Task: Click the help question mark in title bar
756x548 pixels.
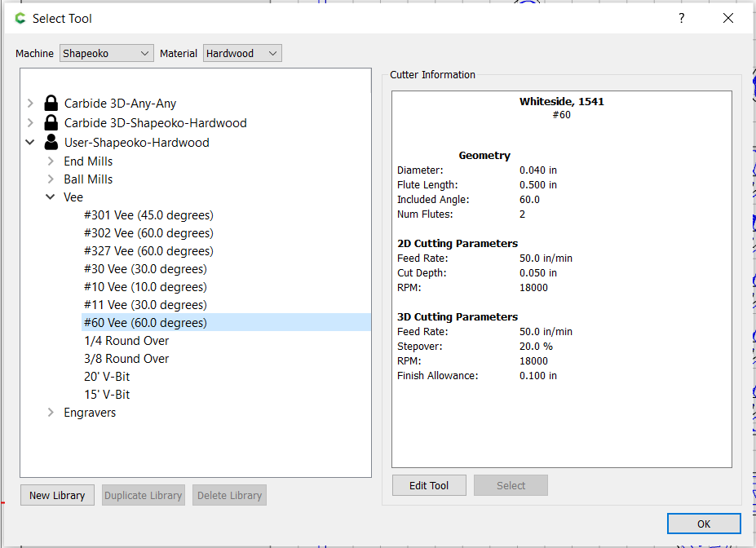Action: [682, 18]
